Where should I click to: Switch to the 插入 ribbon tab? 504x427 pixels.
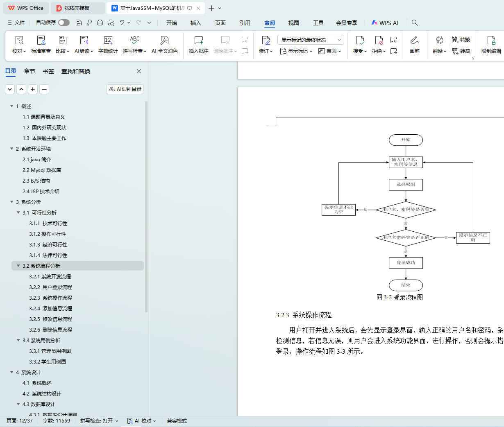pyautogui.click(x=195, y=23)
